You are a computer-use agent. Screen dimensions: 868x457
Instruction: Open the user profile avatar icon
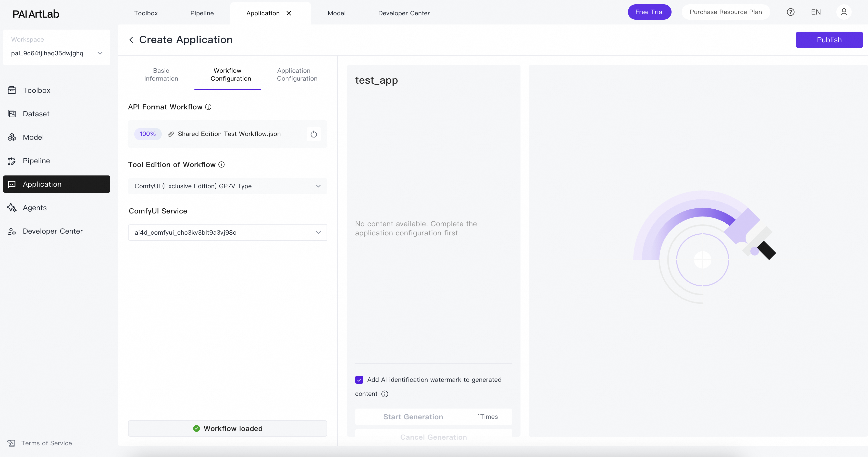click(844, 12)
